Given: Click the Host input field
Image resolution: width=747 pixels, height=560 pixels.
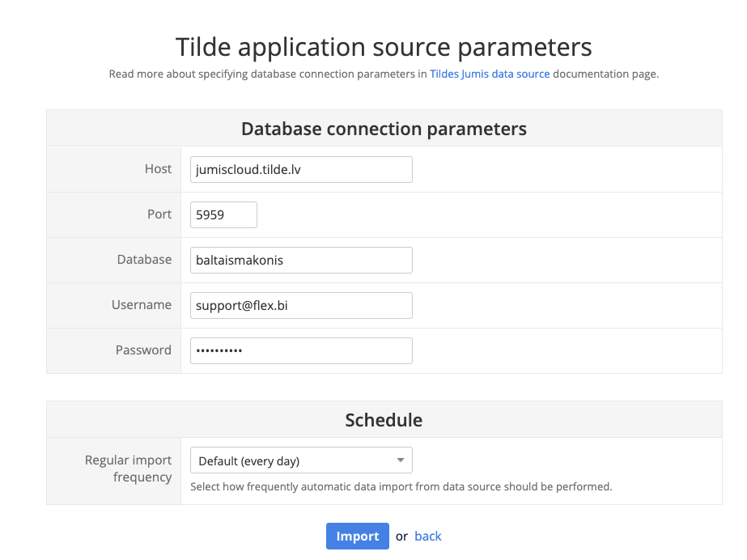Looking at the screenshot, I should 300,169.
